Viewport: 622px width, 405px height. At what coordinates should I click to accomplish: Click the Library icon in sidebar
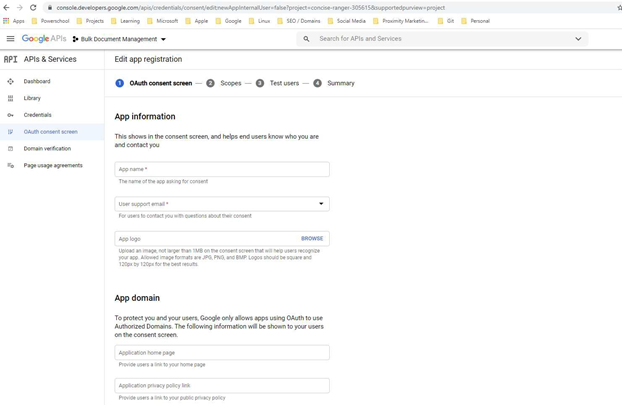point(11,98)
